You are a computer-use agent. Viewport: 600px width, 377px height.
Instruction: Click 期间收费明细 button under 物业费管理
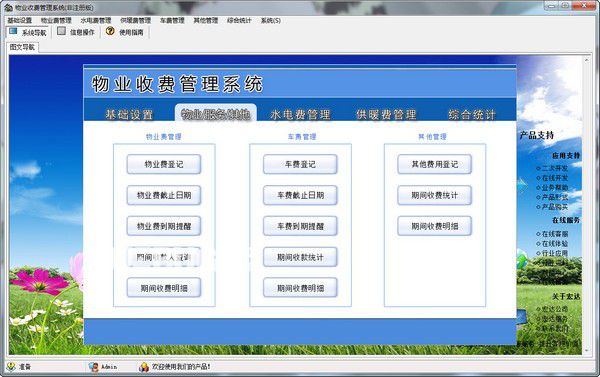(164, 288)
